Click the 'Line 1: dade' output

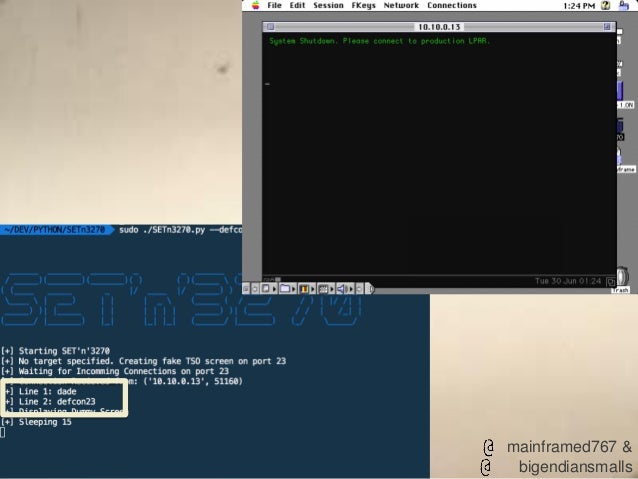41,392
